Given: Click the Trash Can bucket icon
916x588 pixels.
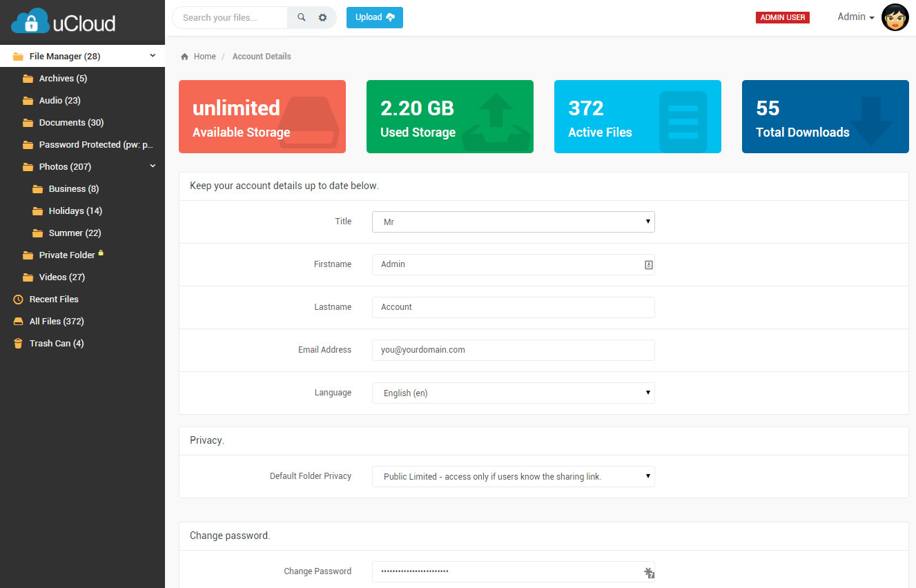Looking at the screenshot, I should (x=19, y=344).
